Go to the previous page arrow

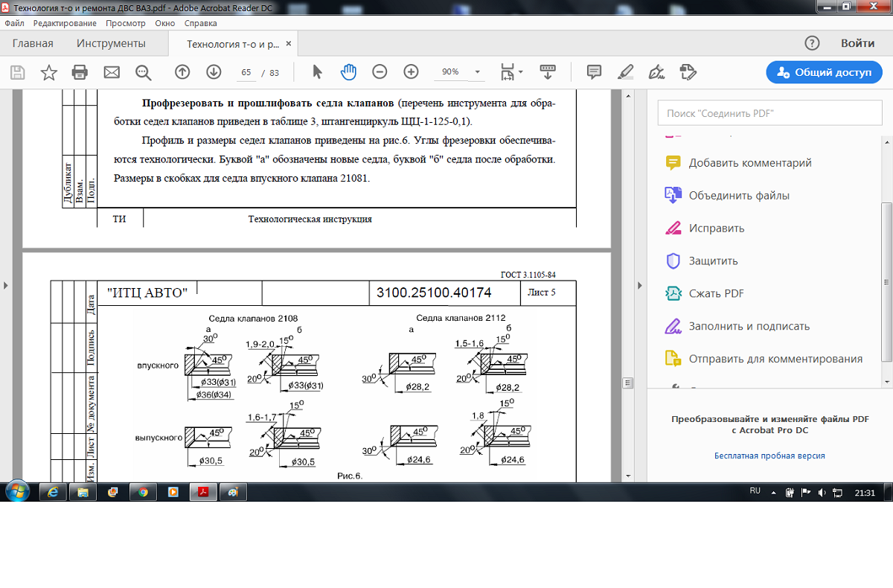pyautogui.click(x=182, y=72)
